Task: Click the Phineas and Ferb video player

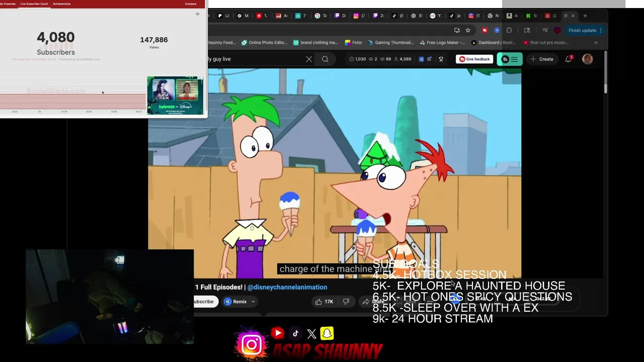Action: pos(335,173)
